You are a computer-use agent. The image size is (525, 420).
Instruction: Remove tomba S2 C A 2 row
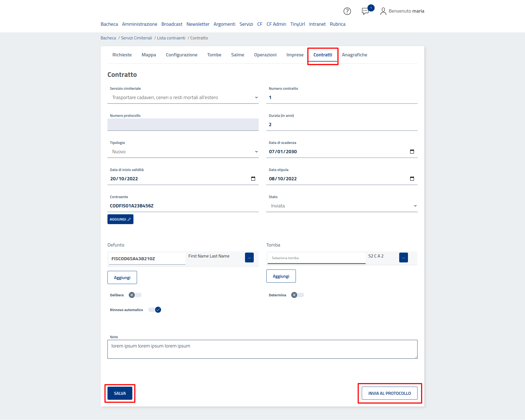[x=403, y=257]
